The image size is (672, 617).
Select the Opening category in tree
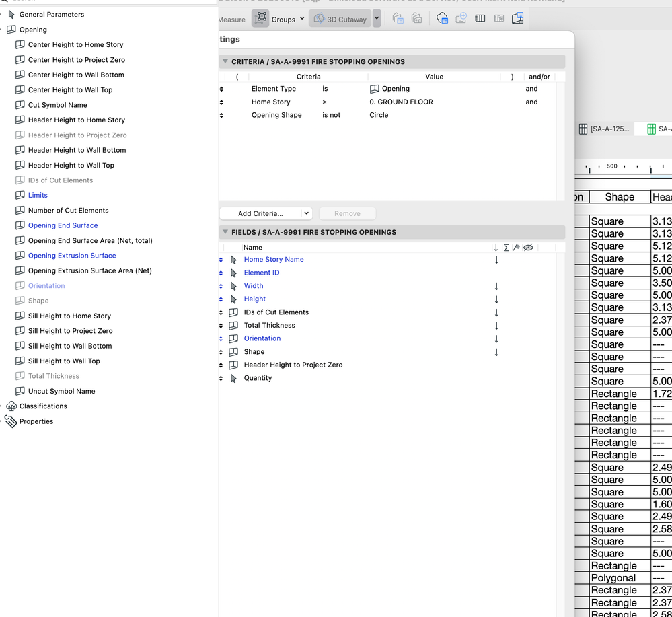click(x=33, y=30)
